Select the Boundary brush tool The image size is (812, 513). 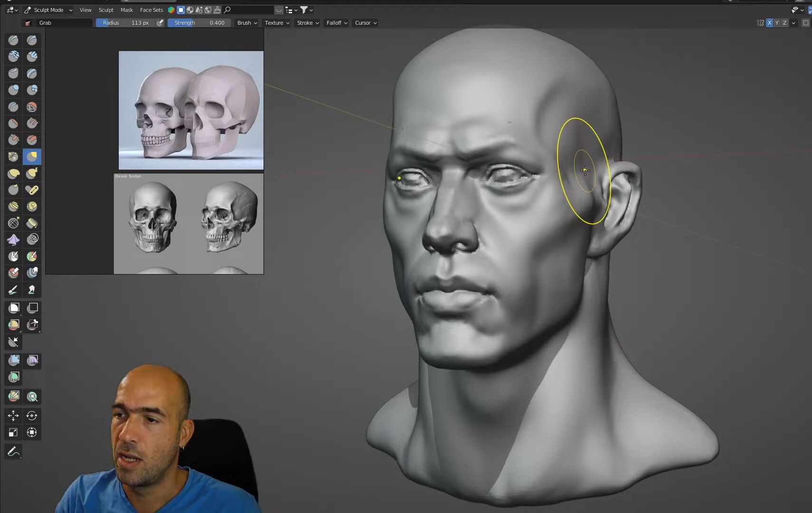(32, 223)
